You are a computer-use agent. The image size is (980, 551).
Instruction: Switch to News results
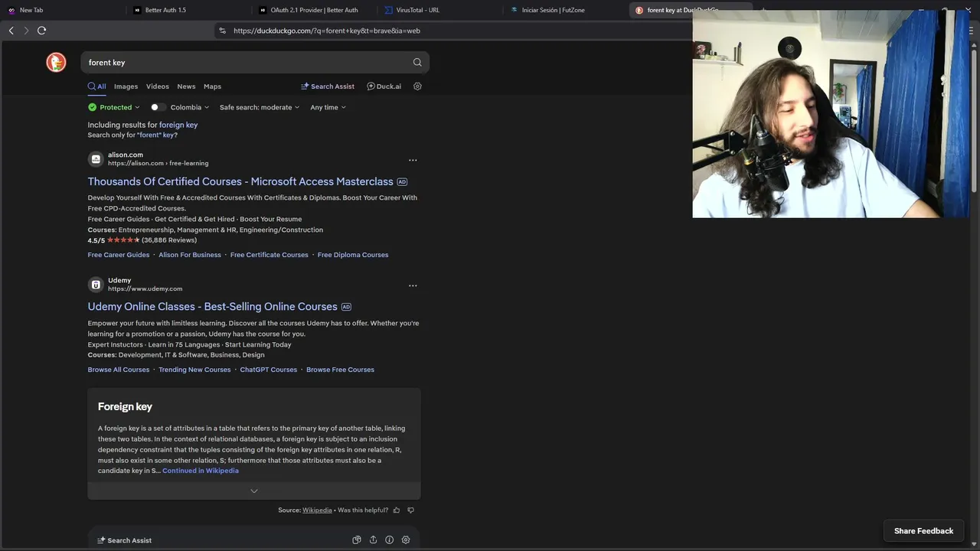pyautogui.click(x=186, y=86)
